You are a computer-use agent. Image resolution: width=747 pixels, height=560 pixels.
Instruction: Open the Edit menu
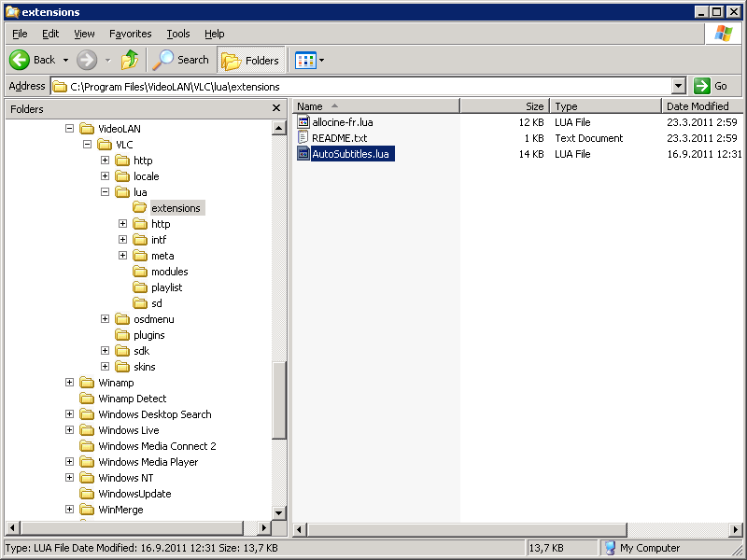50,34
